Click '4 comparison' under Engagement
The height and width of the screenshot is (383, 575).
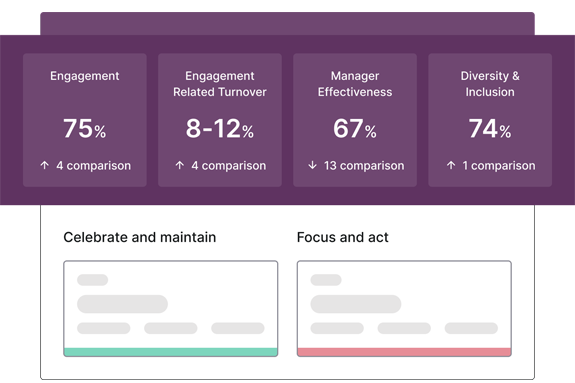click(x=94, y=166)
